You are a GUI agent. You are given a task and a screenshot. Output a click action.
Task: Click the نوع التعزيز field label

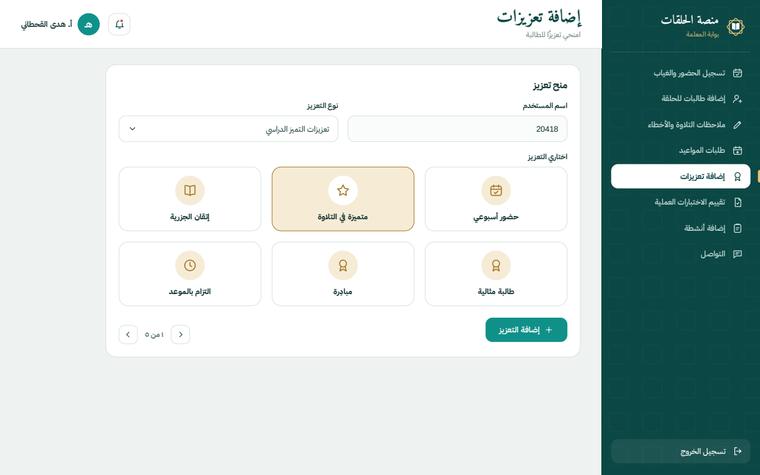322,106
